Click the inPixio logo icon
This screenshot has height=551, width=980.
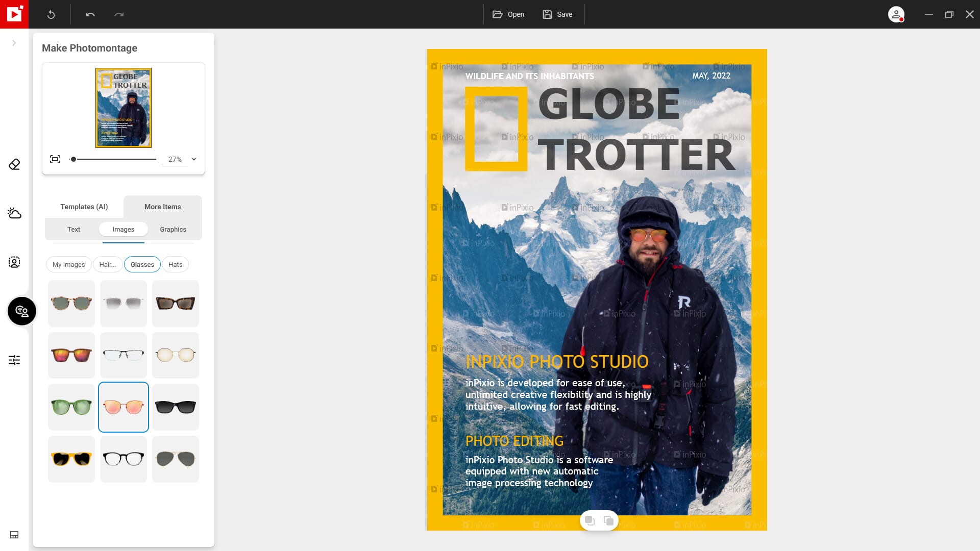tap(14, 14)
